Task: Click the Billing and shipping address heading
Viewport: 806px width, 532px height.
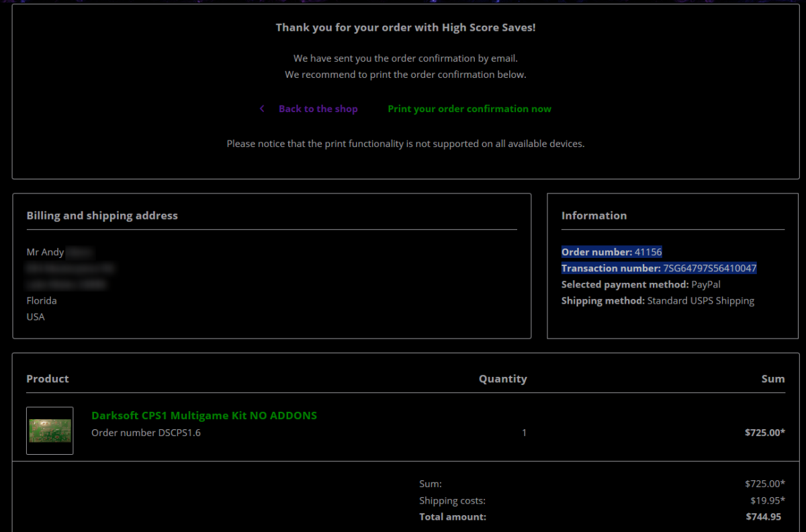Action: pyautogui.click(x=102, y=216)
